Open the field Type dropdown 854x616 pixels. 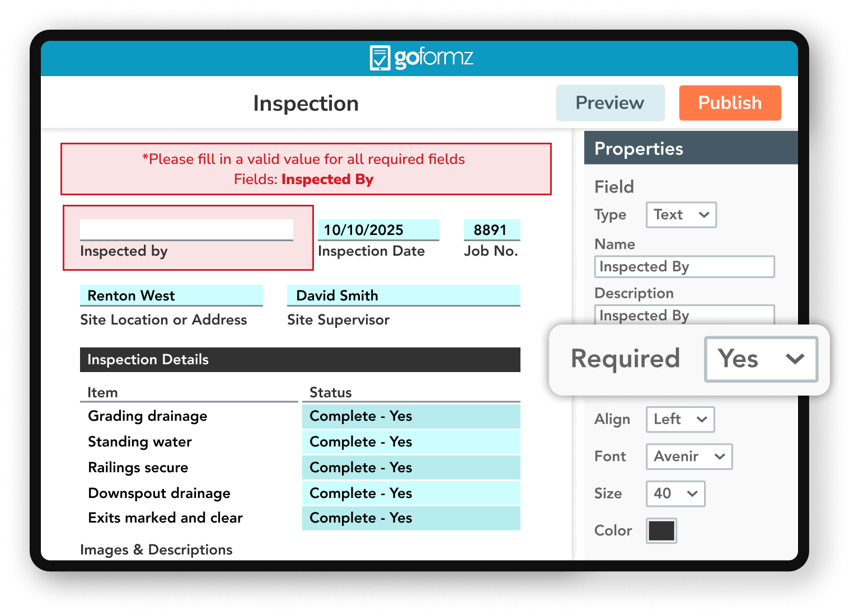[681, 215]
